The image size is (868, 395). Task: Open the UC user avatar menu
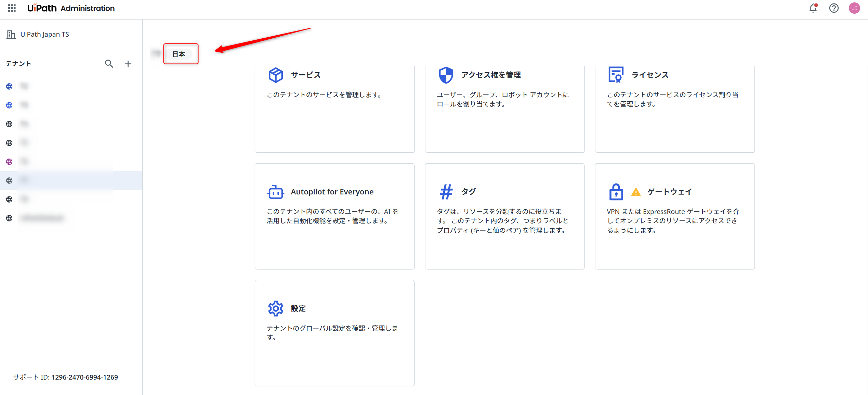pyautogui.click(x=854, y=8)
